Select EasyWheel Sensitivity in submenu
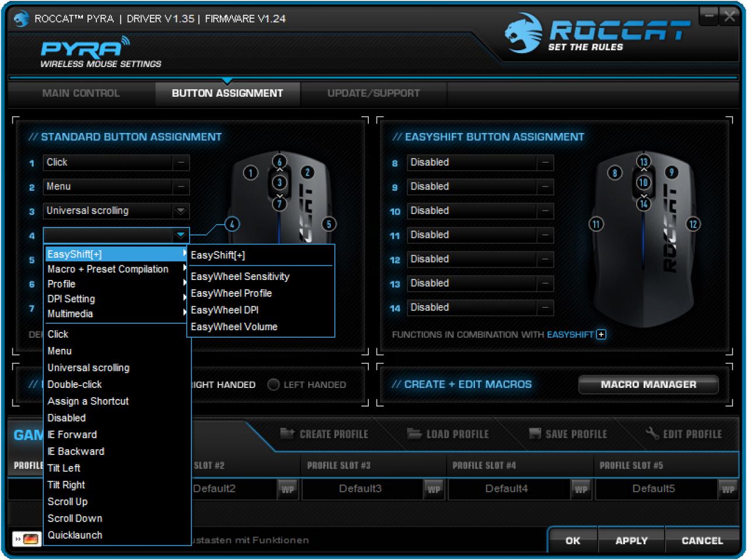This screenshot has height=560, width=747. click(x=260, y=276)
